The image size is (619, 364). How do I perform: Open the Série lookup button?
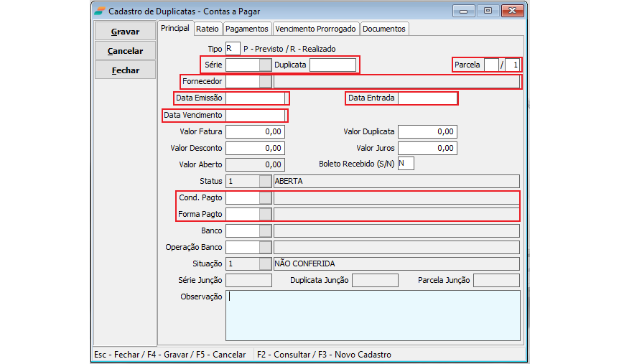[266, 65]
